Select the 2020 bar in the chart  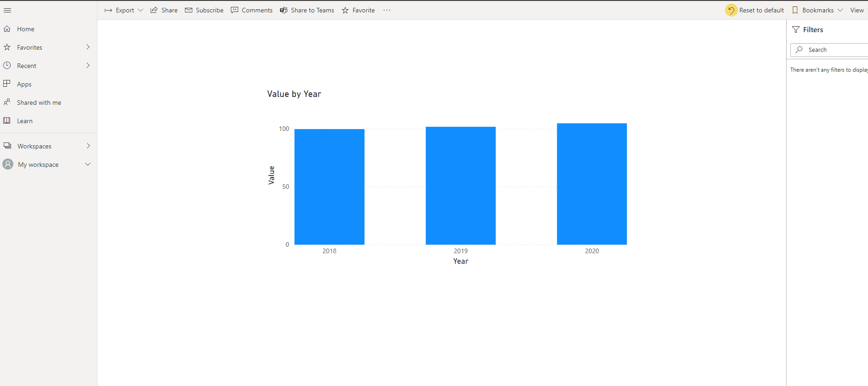[x=592, y=184]
